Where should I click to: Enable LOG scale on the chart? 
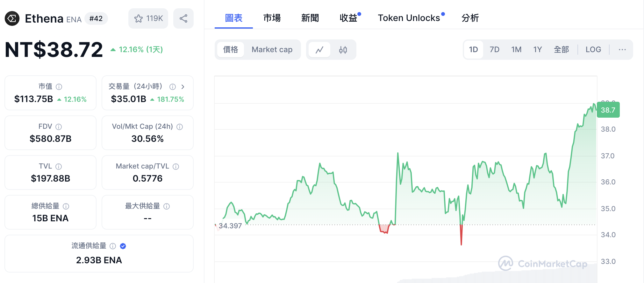point(593,50)
